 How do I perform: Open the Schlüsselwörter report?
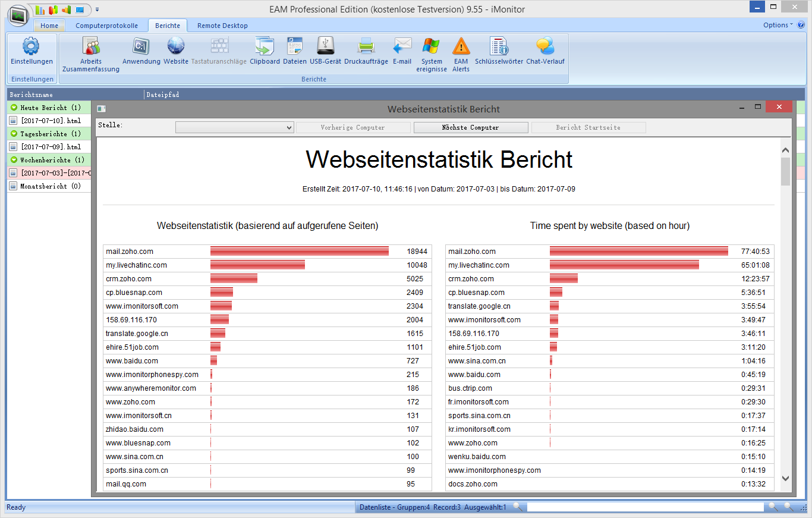pos(499,46)
